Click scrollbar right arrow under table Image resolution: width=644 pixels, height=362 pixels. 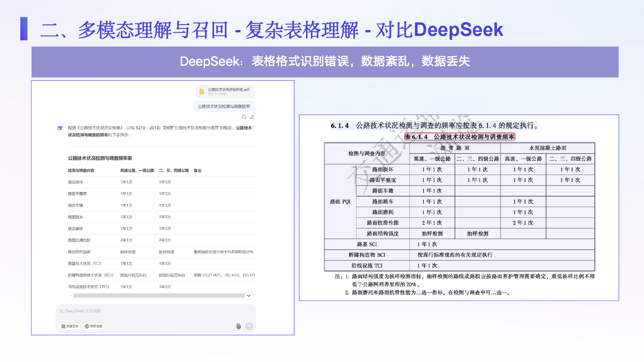[x=253, y=295]
